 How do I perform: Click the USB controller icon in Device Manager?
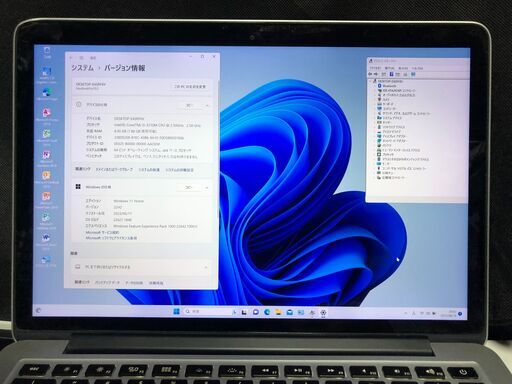click(x=379, y=168)
